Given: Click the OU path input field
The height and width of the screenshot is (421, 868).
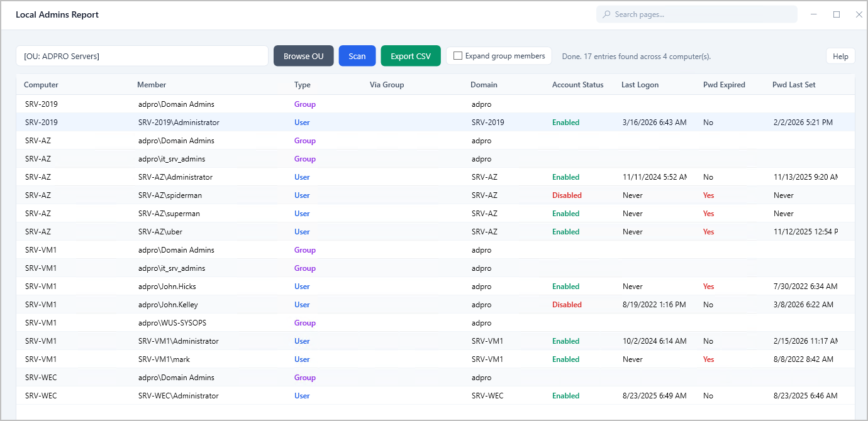Looking at the screenshot, I should click(142, 56).
